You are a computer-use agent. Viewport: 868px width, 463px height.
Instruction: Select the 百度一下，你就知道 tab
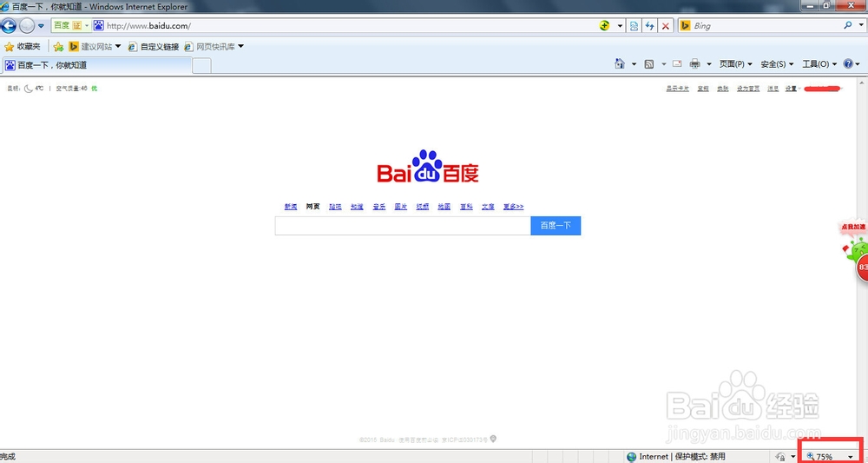tap(97, 65)
